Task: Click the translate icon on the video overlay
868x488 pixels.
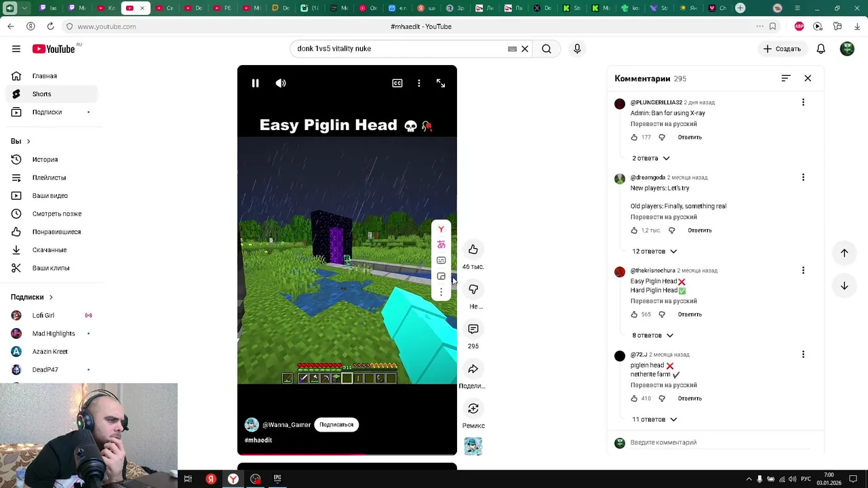Action: tap(441, 245)
